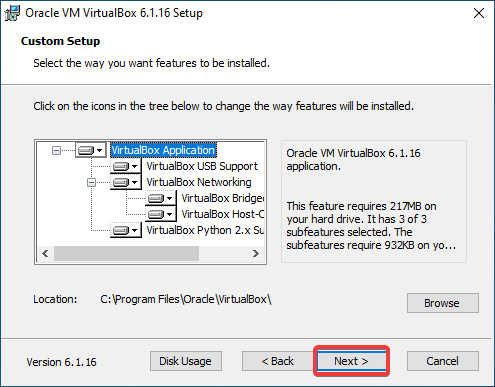Viewport: 495px width, 387px height.
Task: Select the VirtualBox Application tree item
Action: (163, 150)
